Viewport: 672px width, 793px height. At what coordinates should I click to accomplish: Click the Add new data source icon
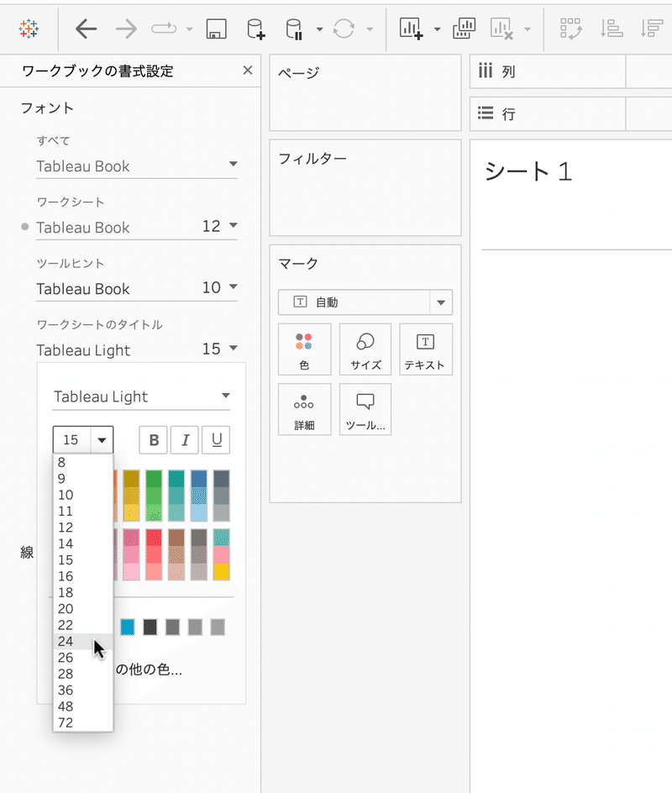[256, 29]
